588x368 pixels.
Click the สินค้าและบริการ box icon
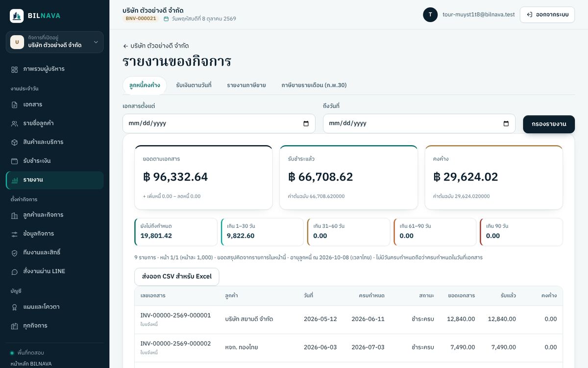click(15, 142)
